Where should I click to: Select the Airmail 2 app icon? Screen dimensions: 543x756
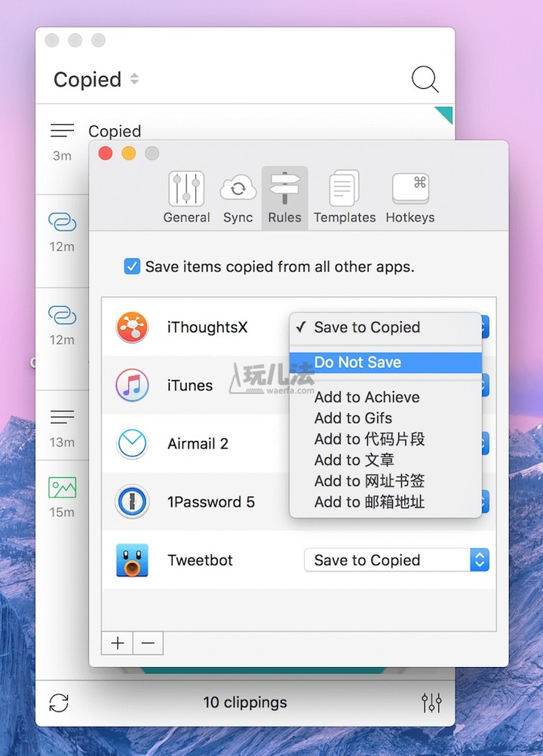pos(132,443)
